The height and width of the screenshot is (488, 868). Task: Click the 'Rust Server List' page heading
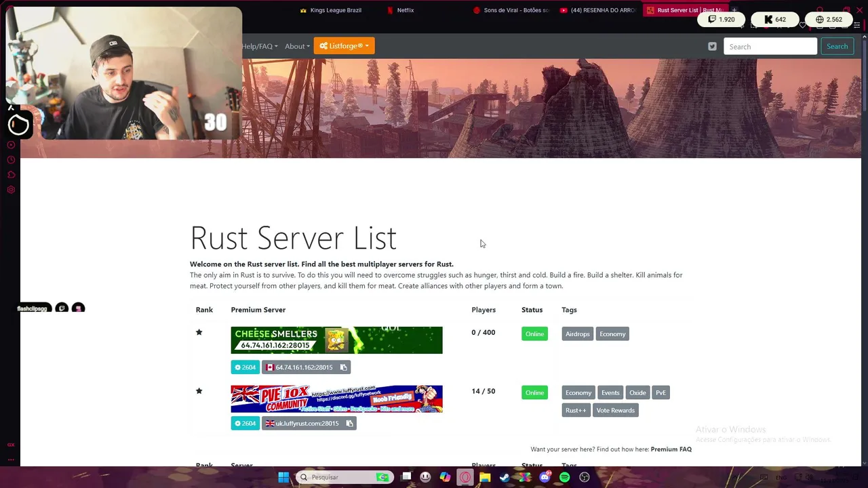pos(293,238)
